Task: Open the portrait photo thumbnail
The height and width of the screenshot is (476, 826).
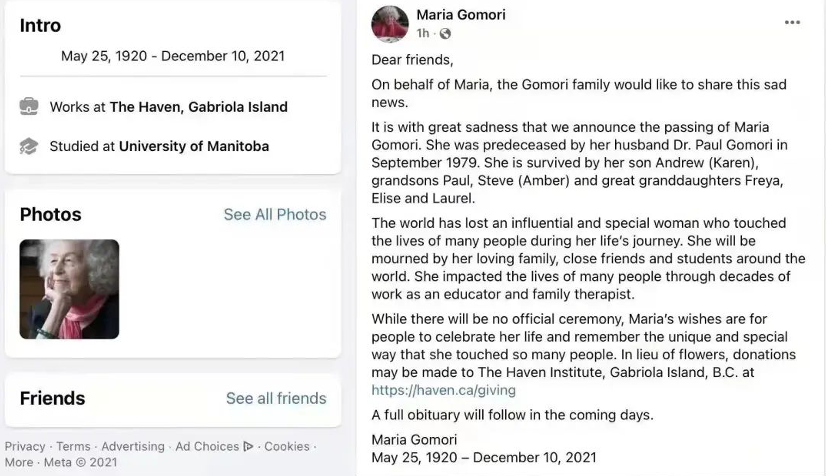Action: point(69,289)
